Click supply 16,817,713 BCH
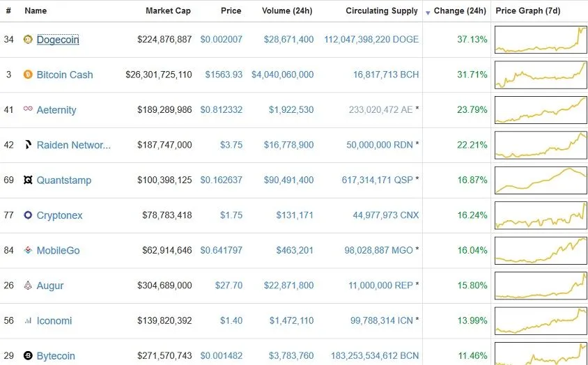588x365 pixels. 386,75
